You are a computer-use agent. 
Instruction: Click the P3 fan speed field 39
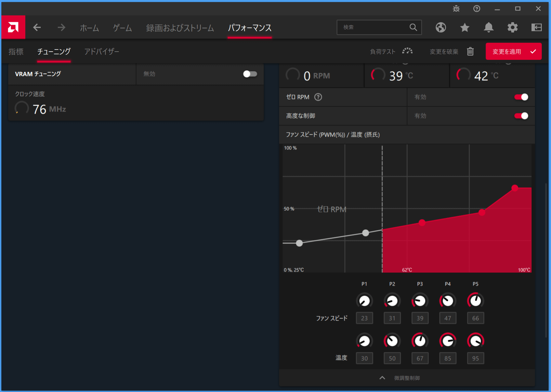(420, 318)
